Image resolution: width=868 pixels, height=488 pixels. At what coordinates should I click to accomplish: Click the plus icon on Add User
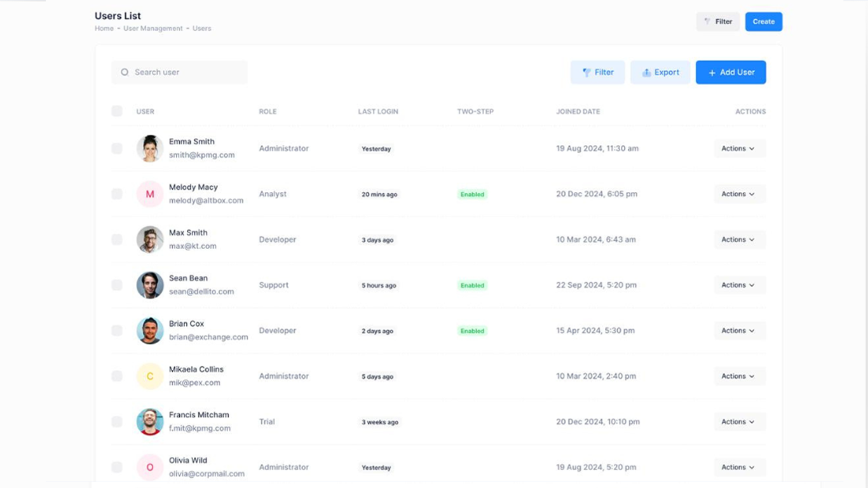[x=712, y=72]
